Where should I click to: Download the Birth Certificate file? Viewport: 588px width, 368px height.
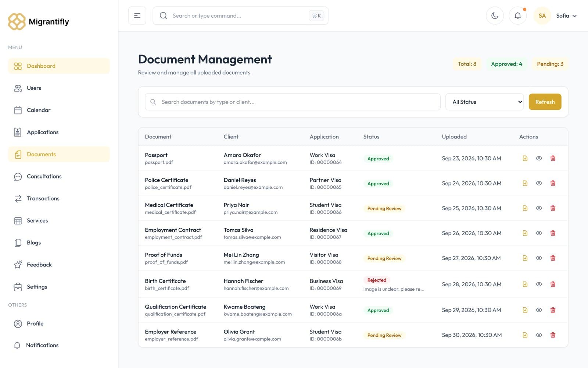pos(525,284)
